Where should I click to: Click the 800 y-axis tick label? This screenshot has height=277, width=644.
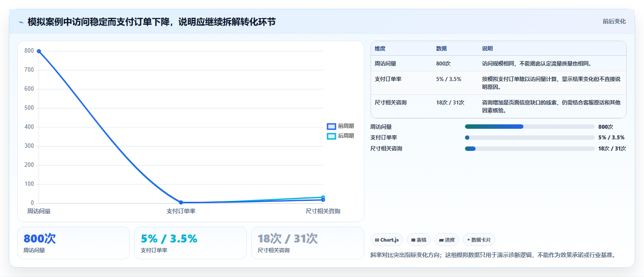point(29,51)
